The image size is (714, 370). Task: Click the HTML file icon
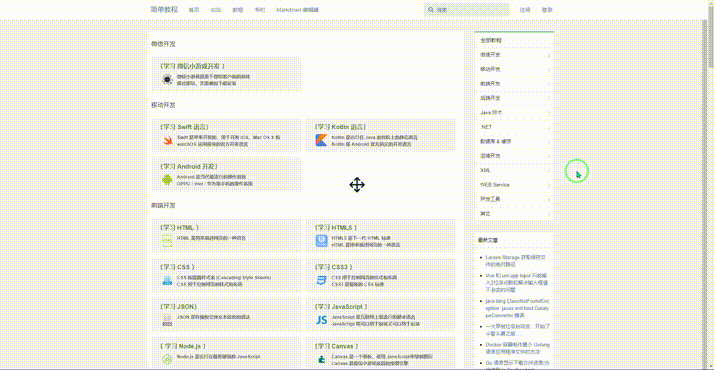(x=167, y=241)
